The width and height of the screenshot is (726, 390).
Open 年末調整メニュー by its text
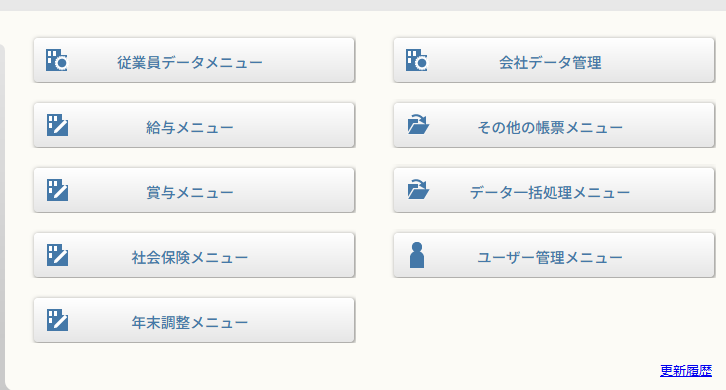(190, 322)
